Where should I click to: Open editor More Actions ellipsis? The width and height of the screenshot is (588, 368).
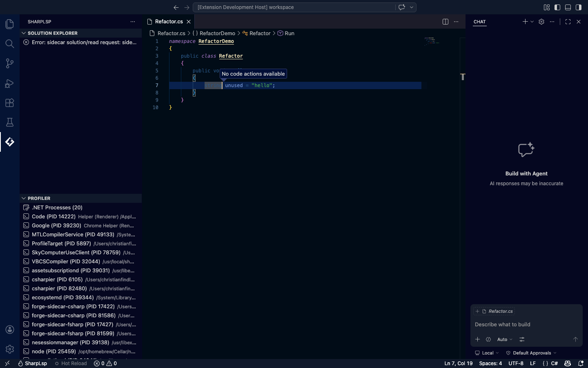point(456,22)
